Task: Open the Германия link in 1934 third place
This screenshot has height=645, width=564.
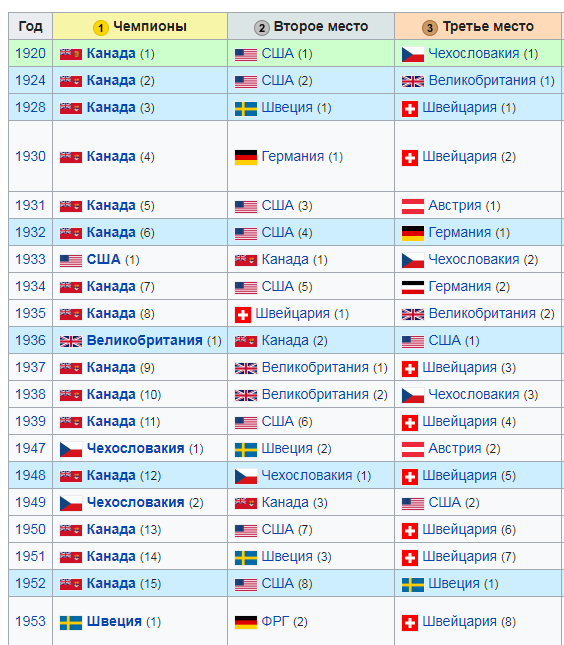Action: pos(460,286)
